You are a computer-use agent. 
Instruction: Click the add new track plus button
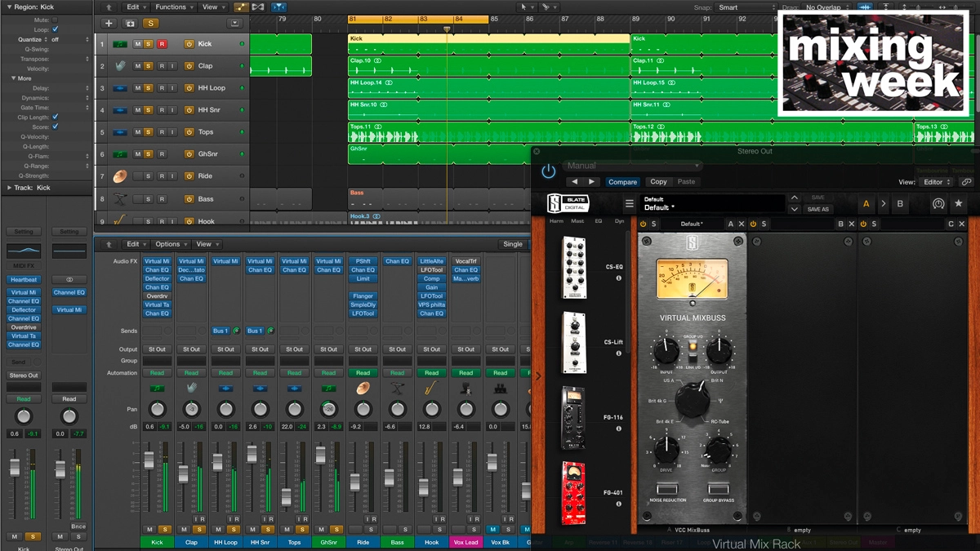point(109,24)
